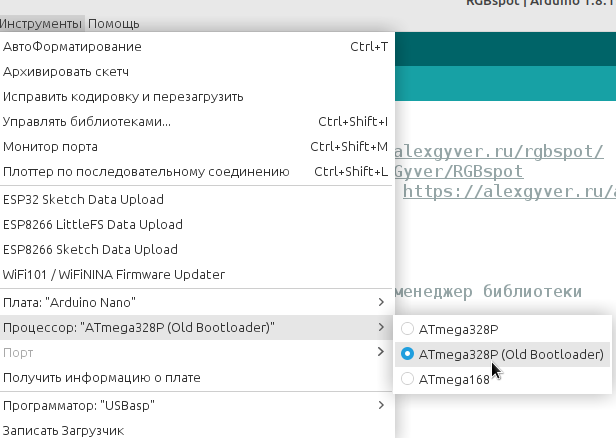Screen dimensions: 616x438
Task: Choose Записать Загрузчик
Action: pyautogui.click(x=196, y=430)
